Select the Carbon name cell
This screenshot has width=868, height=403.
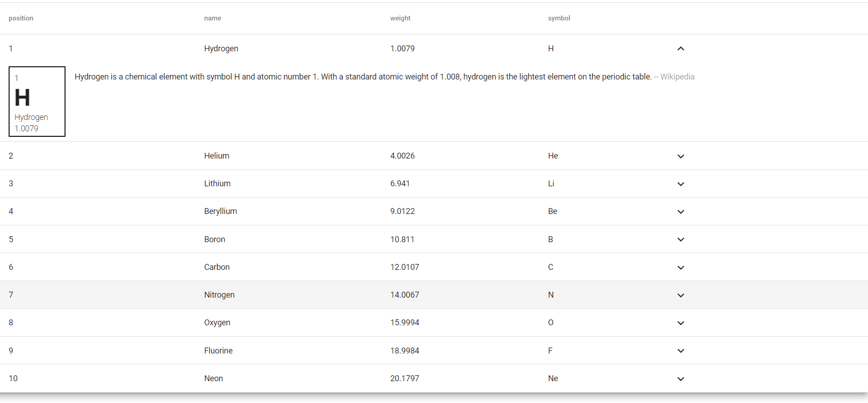(217, 267)
